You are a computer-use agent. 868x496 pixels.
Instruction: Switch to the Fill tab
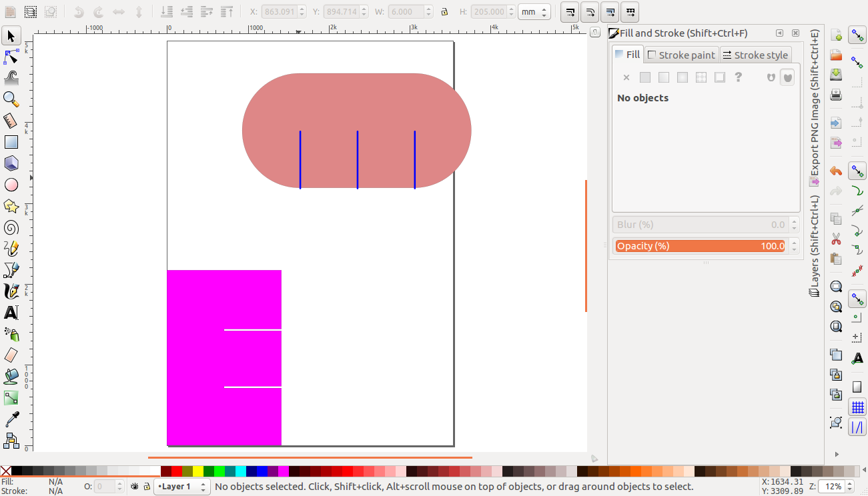point(627,55)
